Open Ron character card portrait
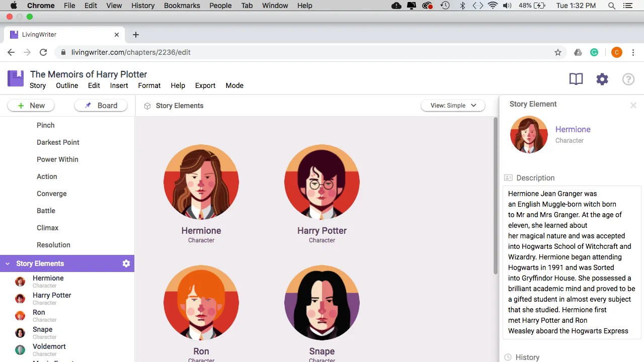644x362 pixels. click(x=201, y=303)
